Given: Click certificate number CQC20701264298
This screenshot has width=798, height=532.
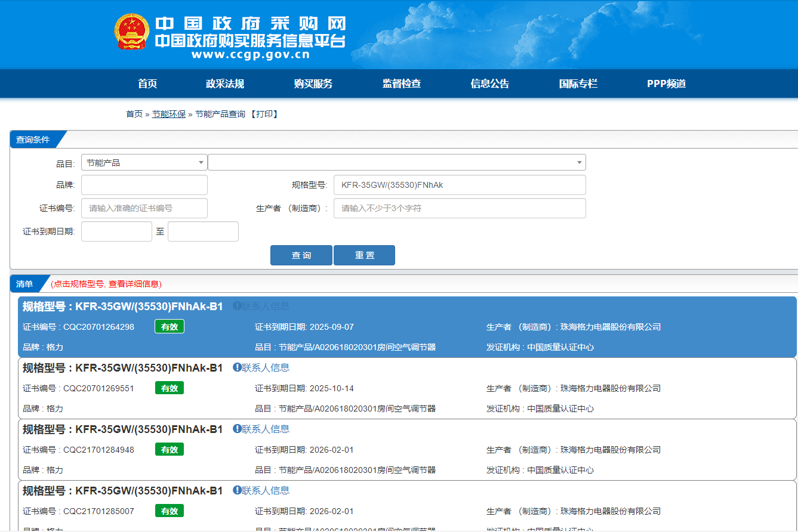Looking at the screenshot, I should pos(98,327).
